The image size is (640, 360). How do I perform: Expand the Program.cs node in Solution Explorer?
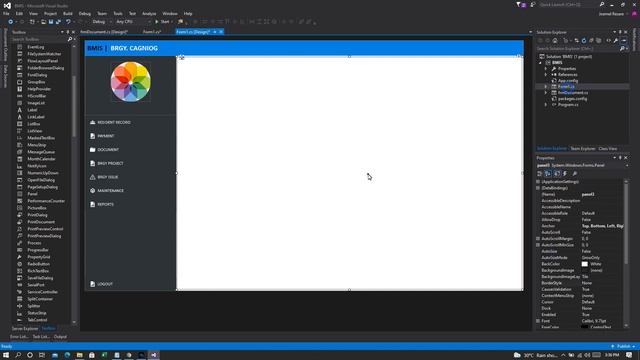point(546,105)
